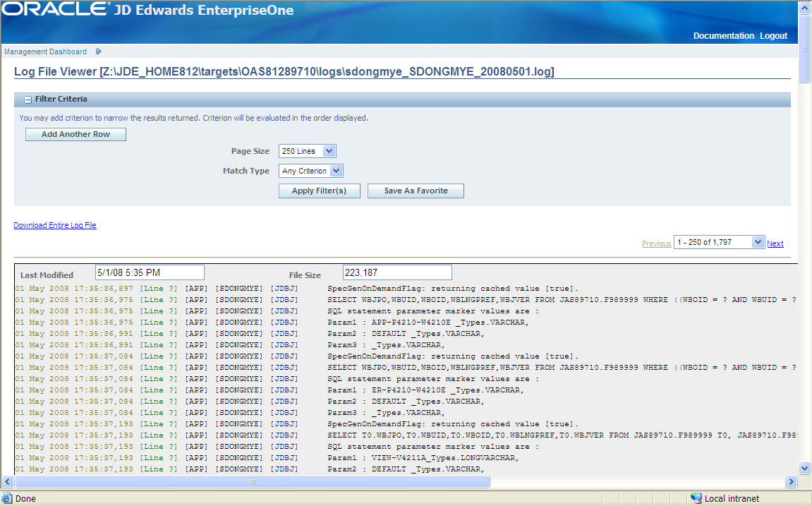Viewport: 812px width, 506px height.
Task: Click the Management Dashboard breadcrumb arrow icon
Action: [98, 52]
